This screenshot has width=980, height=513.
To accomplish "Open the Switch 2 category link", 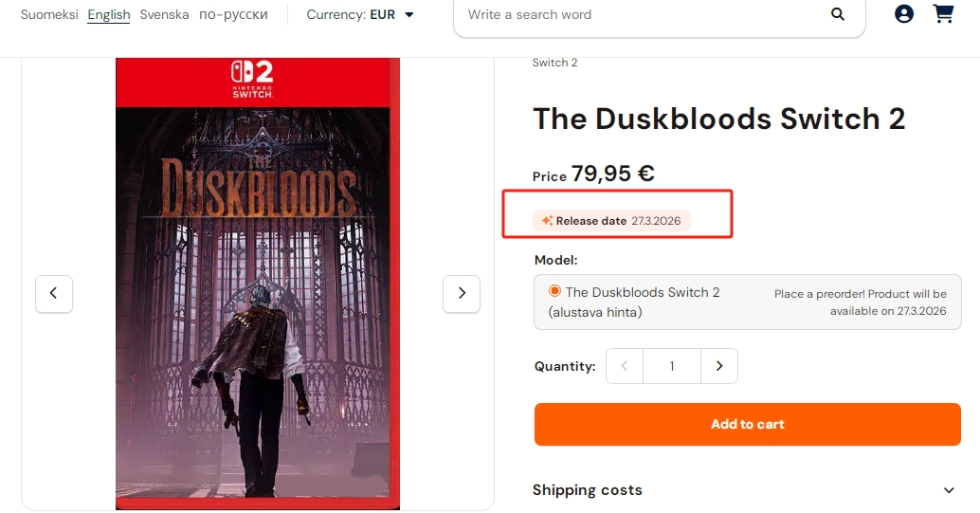I will pyautogui.click(x=554, y=63).
